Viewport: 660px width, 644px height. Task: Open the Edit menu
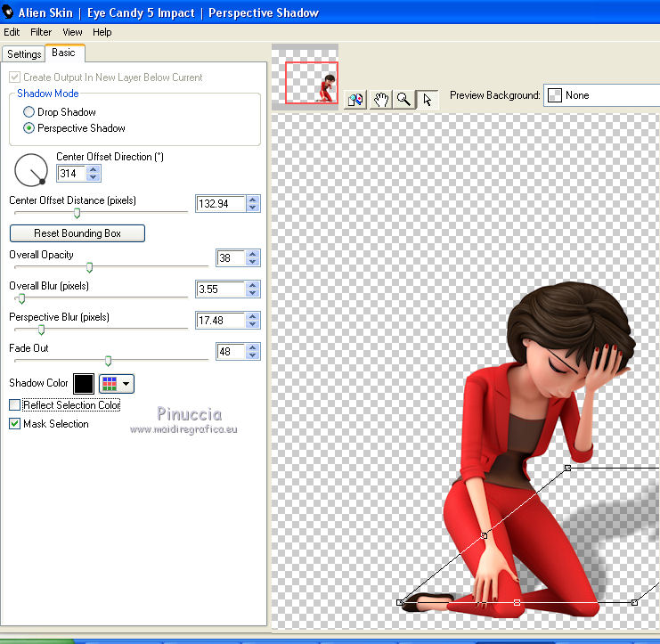(12, 32)
